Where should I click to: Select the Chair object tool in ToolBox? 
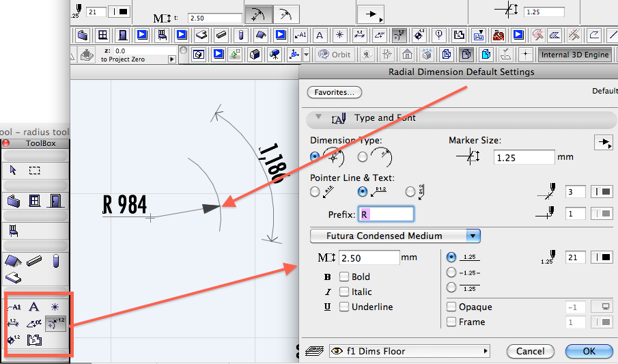[13, 231]
